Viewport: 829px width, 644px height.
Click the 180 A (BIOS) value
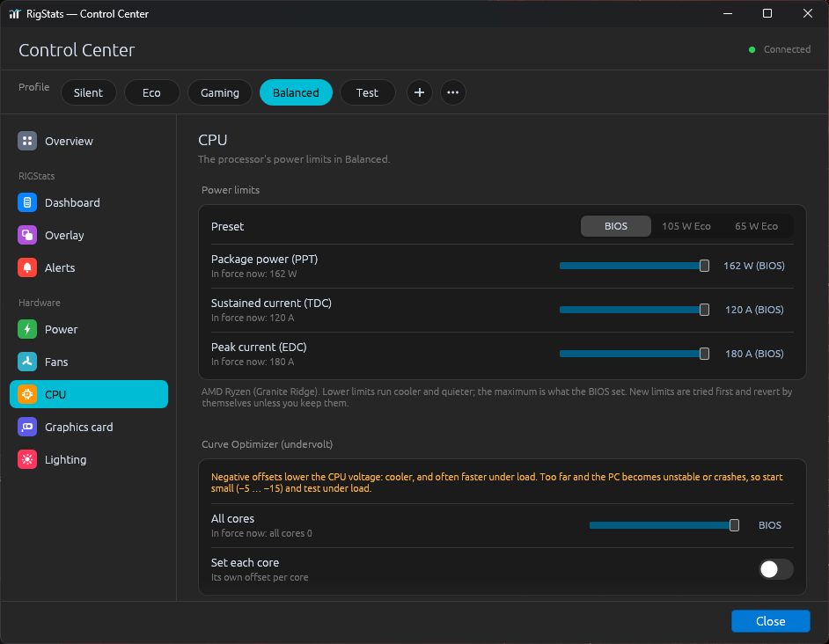754,354
